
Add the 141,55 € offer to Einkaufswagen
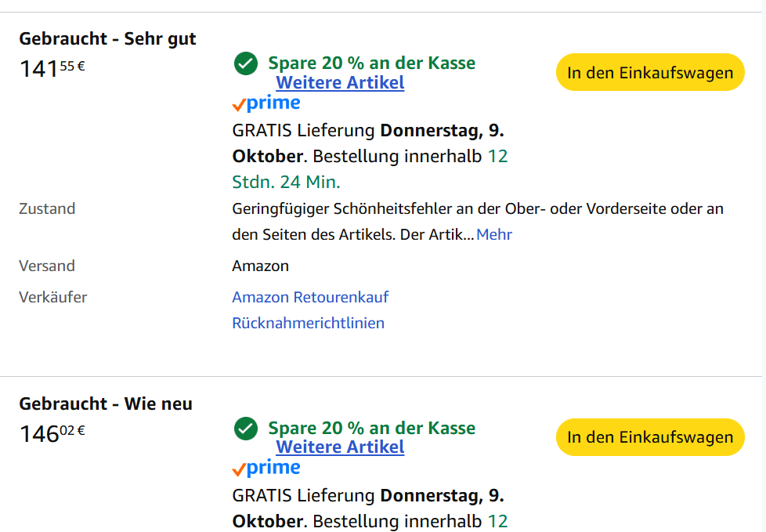(650, 73)
